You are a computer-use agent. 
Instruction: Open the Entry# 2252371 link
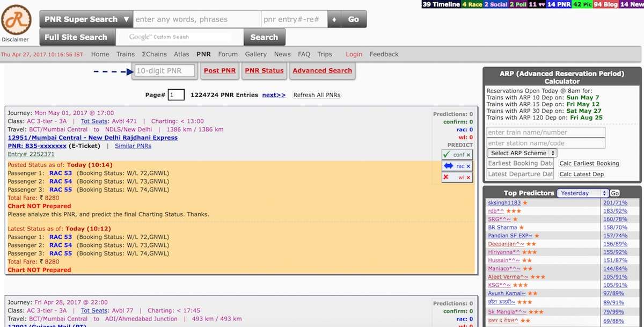31,154
